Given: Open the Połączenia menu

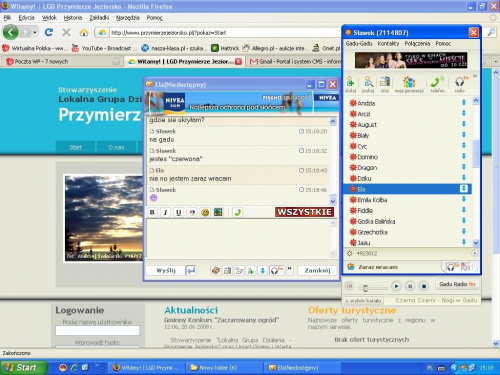Looking at the screenshot, I should click(x=417, y=44).
